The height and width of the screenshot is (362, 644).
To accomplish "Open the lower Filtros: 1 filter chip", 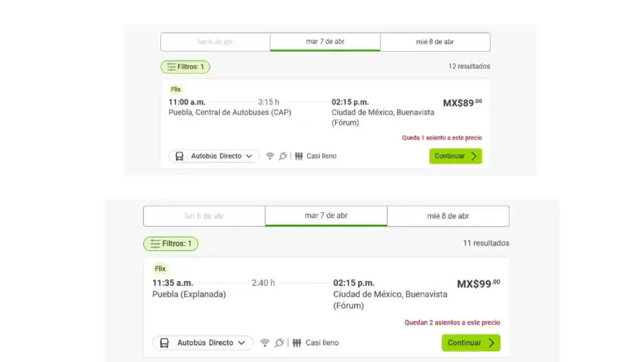I will tap(171, 243).
